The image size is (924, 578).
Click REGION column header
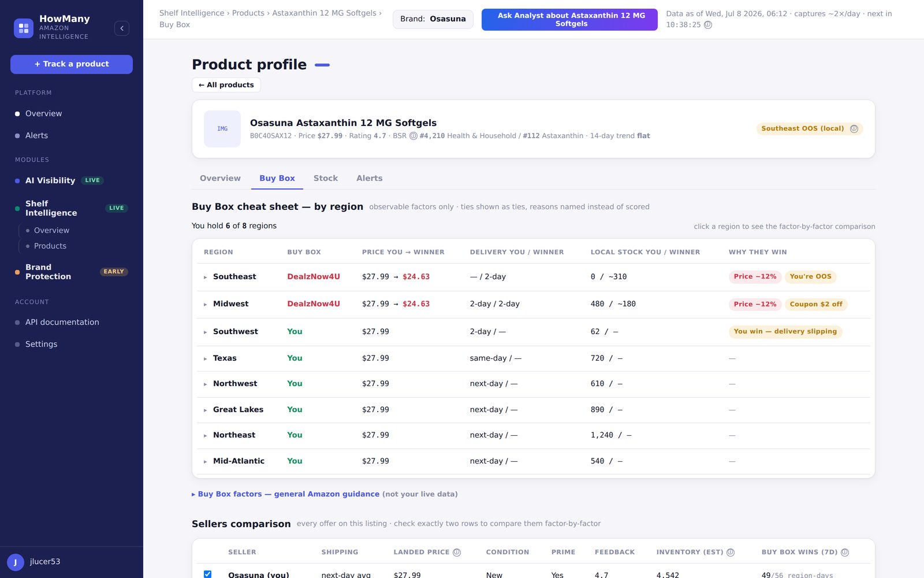click(x=218, y=253)
